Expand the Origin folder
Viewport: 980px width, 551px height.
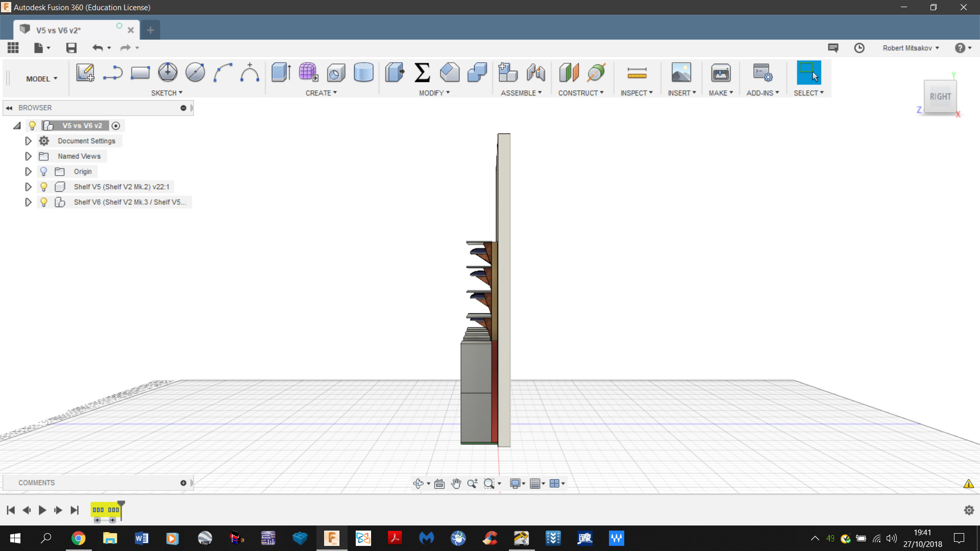click(28, 171)
